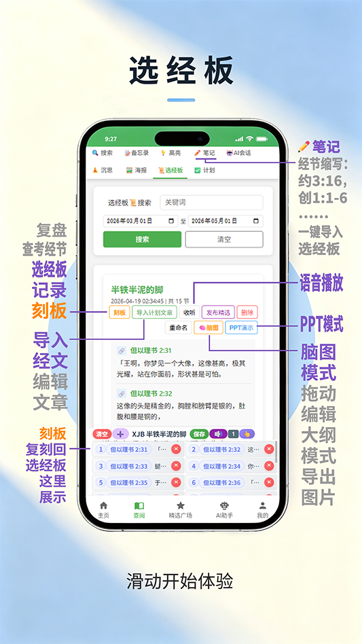The image size is (362, 644).
Task: Click the 9:27 status bar clock
Action: click(111, 139)
